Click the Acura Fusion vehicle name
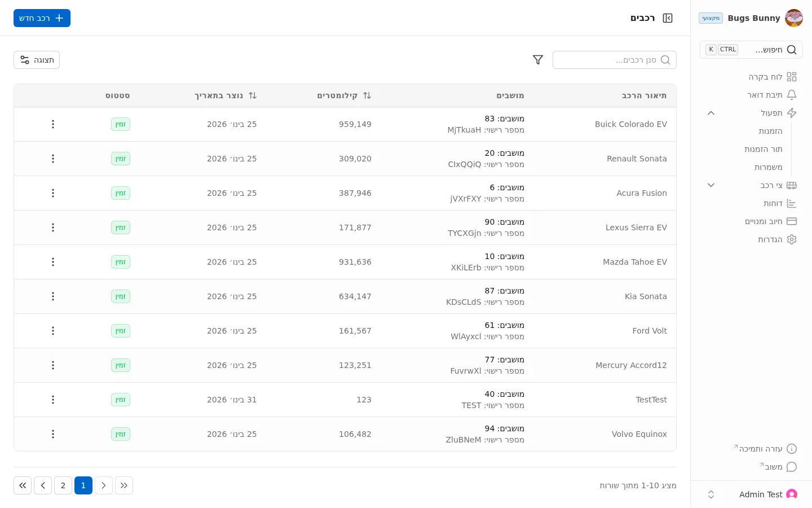 (x=642, y=193)
